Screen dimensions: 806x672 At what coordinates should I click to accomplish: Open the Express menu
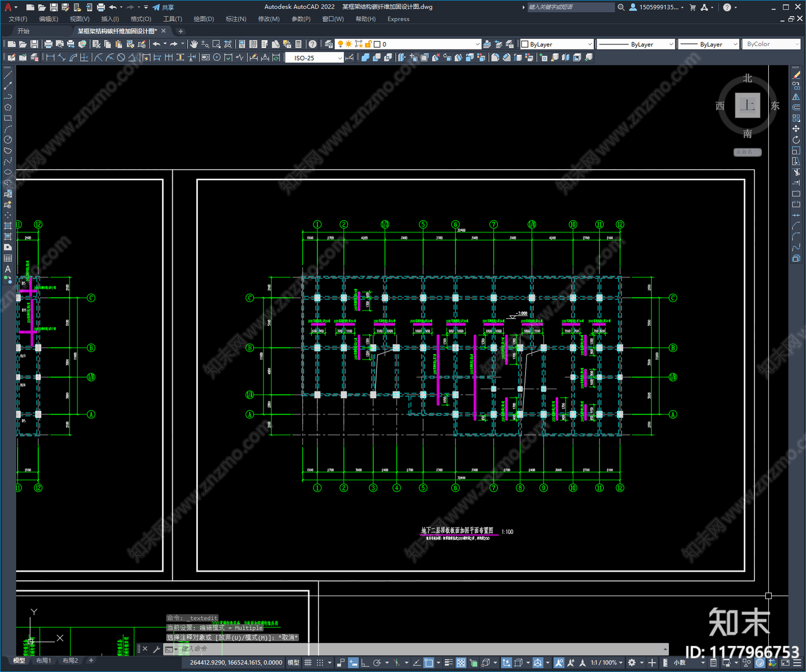[x=398, y=19]
